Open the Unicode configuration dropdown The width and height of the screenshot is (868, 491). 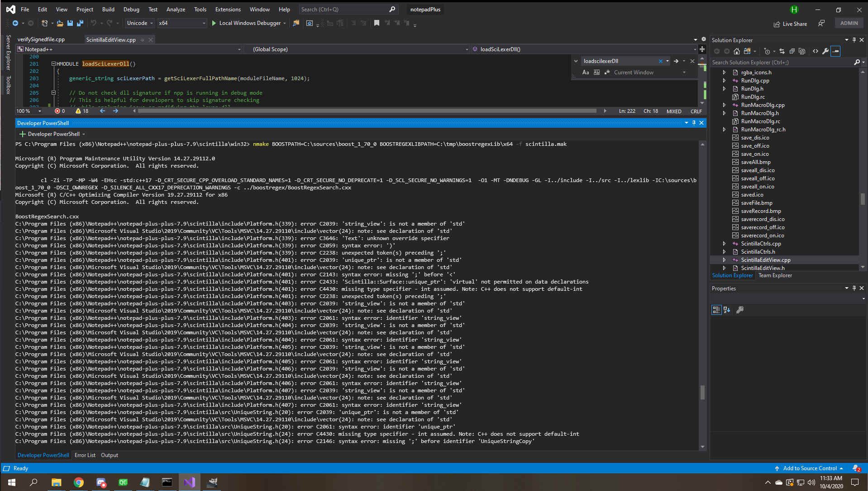[x=140, y=23]
